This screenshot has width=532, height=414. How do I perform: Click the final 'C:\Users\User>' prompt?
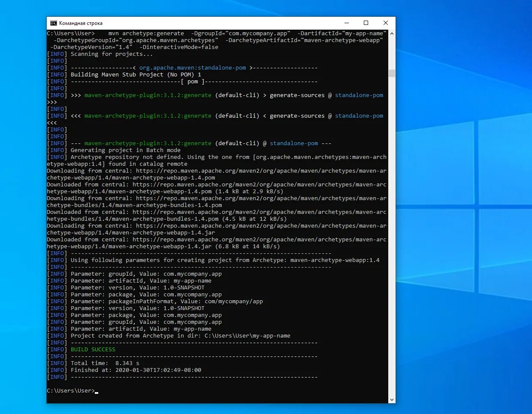[x=71, y=391]
